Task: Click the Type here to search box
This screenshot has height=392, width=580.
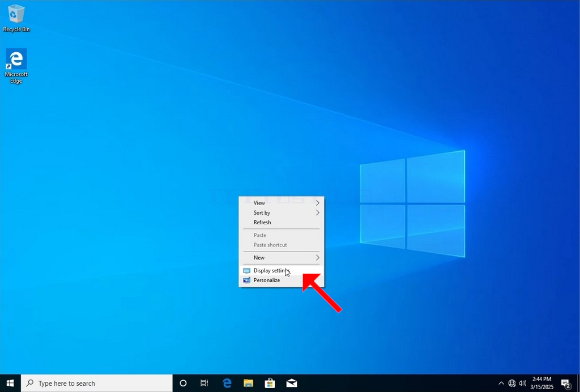Action: (x=96, y=383)
